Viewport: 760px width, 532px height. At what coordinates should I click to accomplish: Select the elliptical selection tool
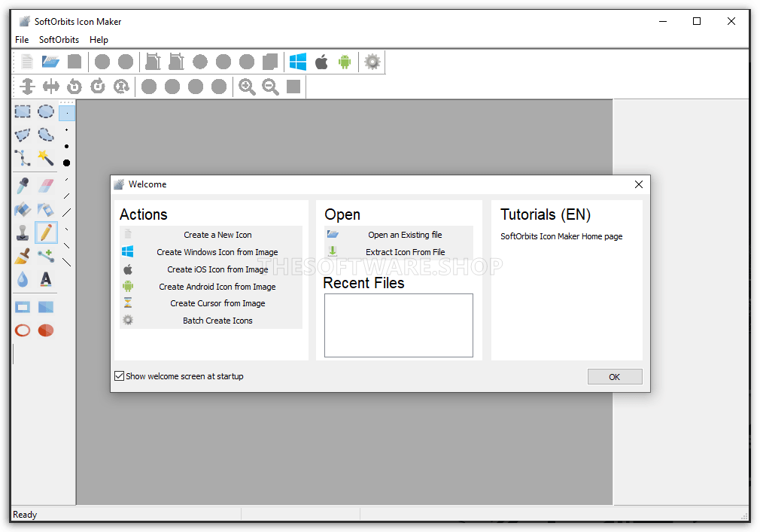(x=46, y=112)
